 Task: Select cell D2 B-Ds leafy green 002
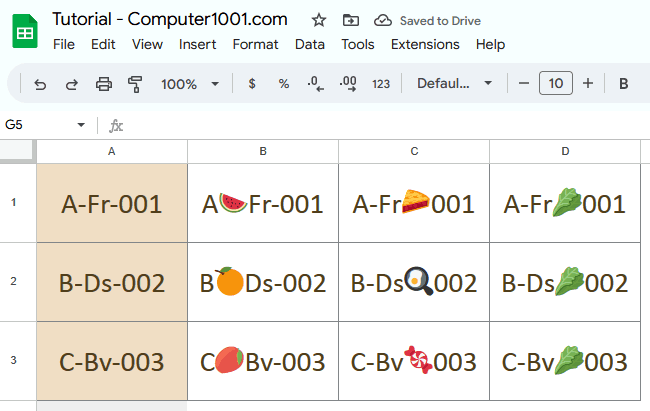coord(565,282)
